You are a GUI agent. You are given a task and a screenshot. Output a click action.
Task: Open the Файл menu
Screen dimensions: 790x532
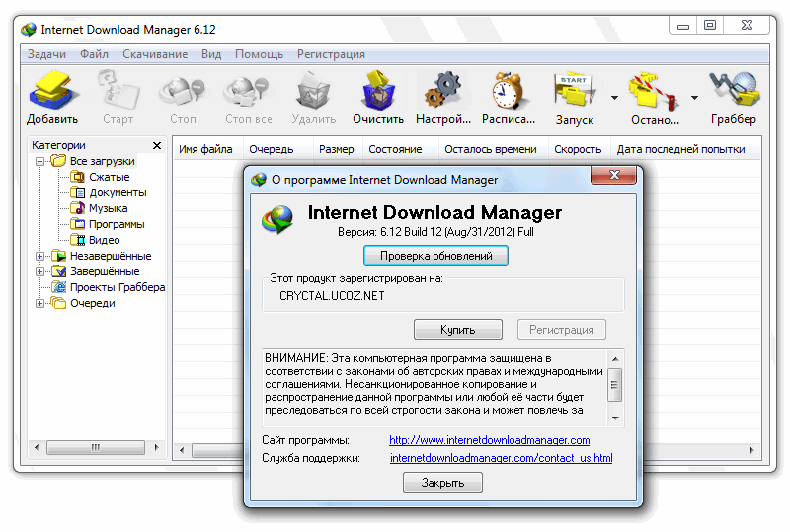click(x=94, y=54)
